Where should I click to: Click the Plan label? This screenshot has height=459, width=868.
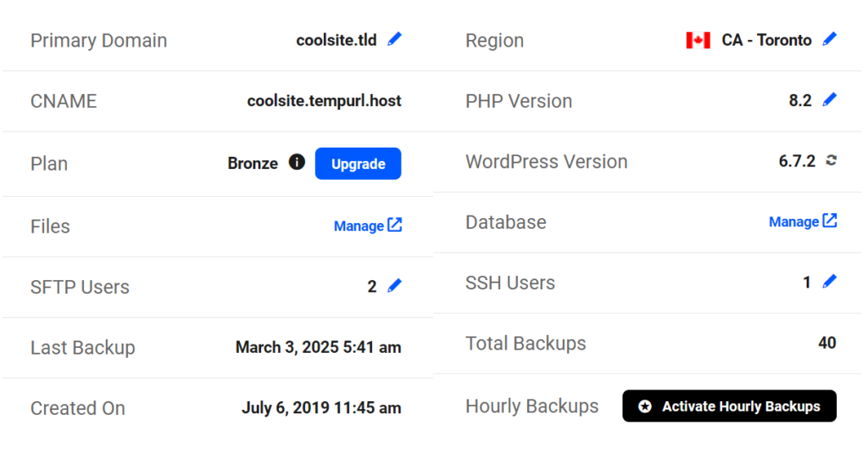(49, 164)
